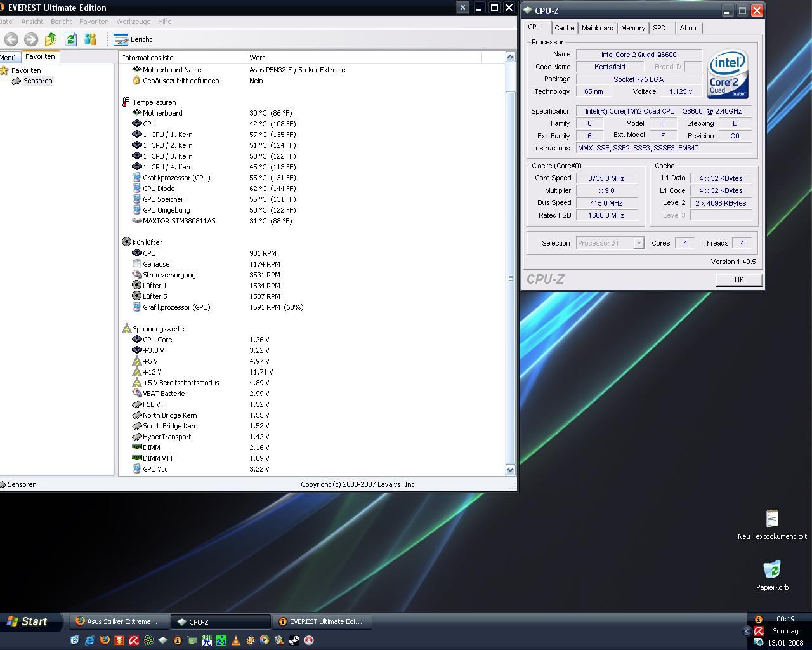Viewport: 812px width, 650px height.
Task: Open the Bericht report wizard
Action: coord(133,39)
